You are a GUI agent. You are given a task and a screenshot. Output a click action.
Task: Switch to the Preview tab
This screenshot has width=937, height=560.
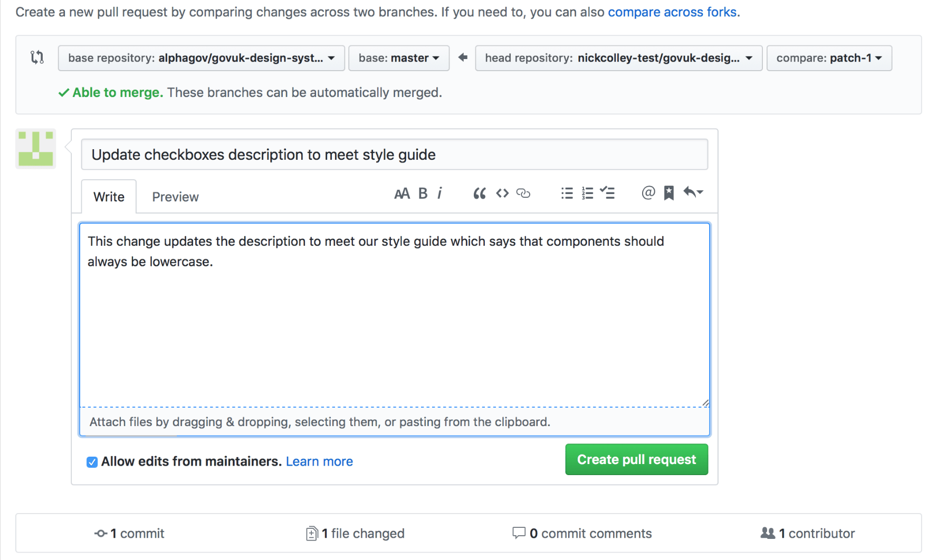point(175,196)
